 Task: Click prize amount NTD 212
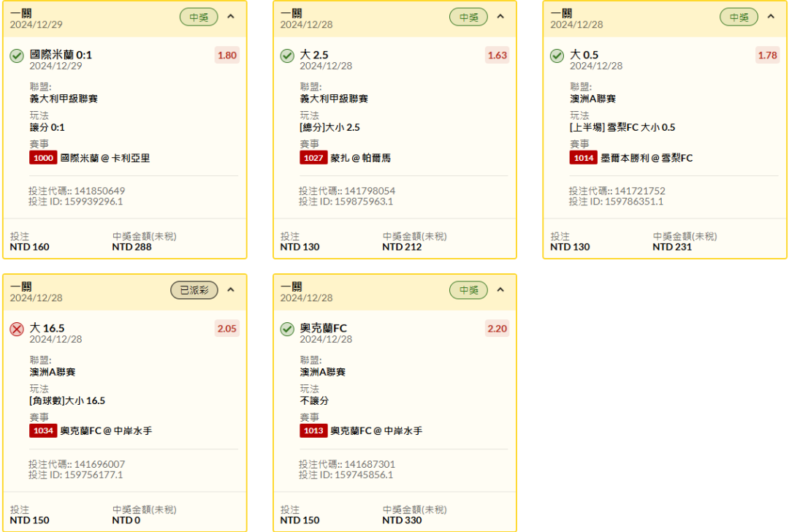(x=402, y=246)
